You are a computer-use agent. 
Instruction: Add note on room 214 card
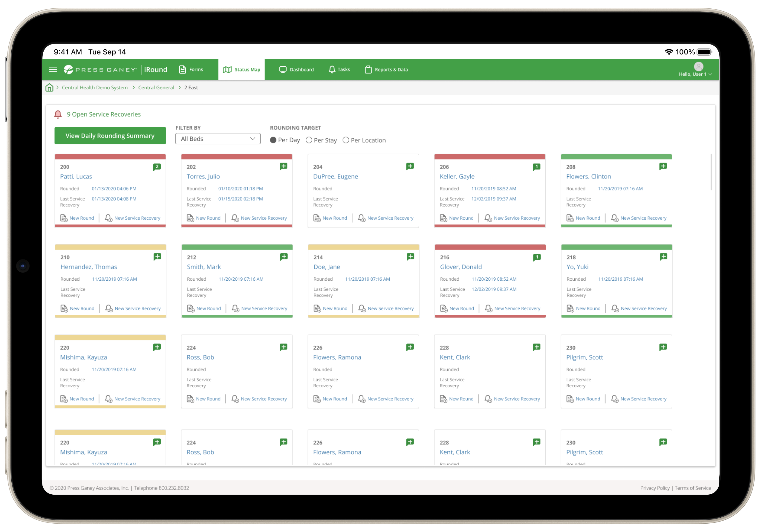click(410, 257)
